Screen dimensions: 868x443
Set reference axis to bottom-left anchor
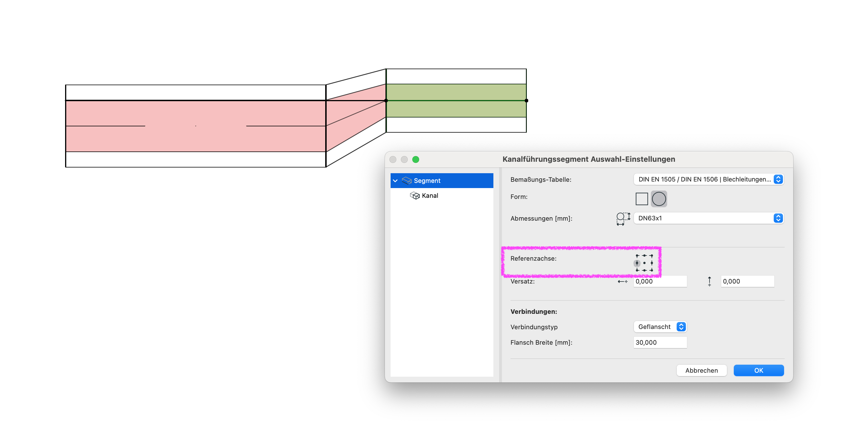pos(637,270)
